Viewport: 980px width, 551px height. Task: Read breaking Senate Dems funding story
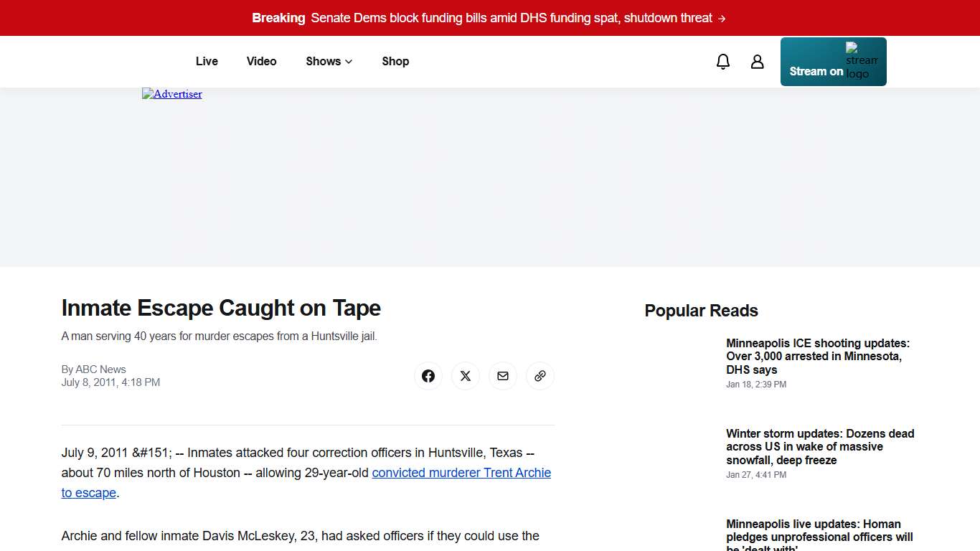[511, 19]
